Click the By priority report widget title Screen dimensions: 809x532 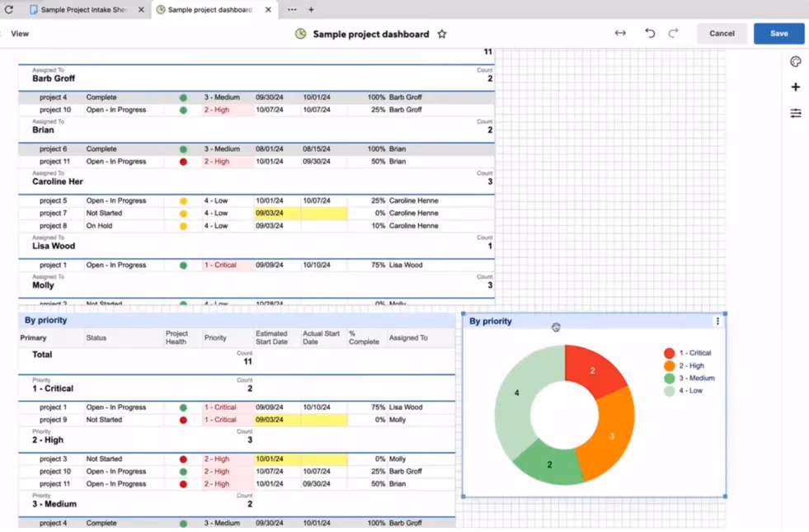[x=46, y=321]
